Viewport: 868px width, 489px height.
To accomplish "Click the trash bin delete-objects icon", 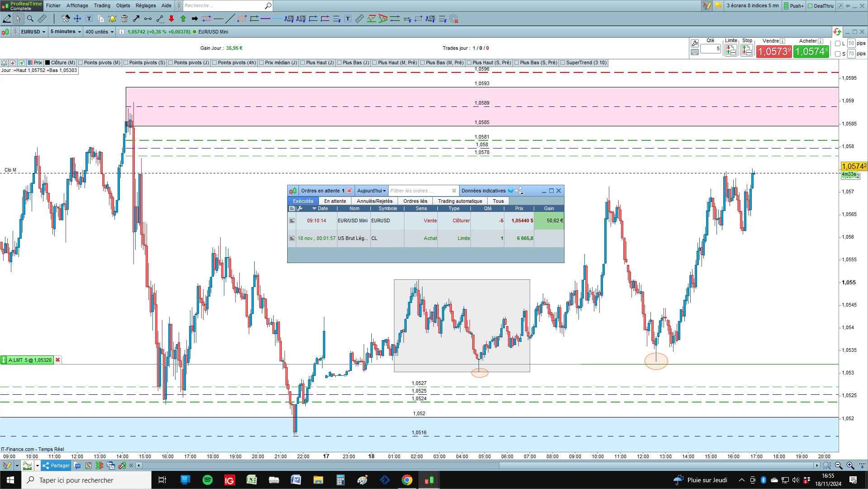I will tap(124, 19).
